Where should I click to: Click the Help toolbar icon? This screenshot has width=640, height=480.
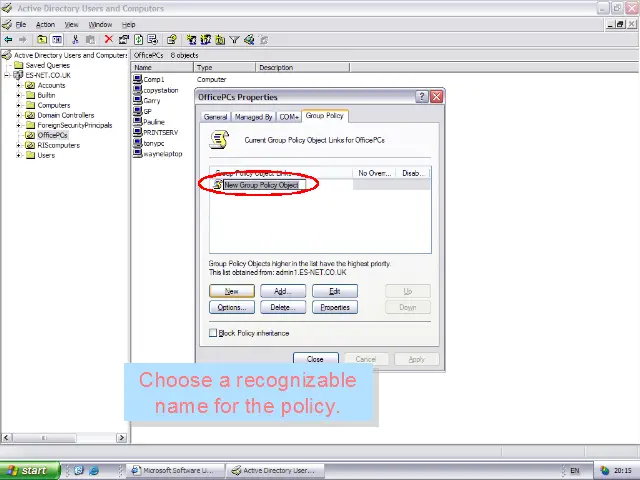pos(171,40)
